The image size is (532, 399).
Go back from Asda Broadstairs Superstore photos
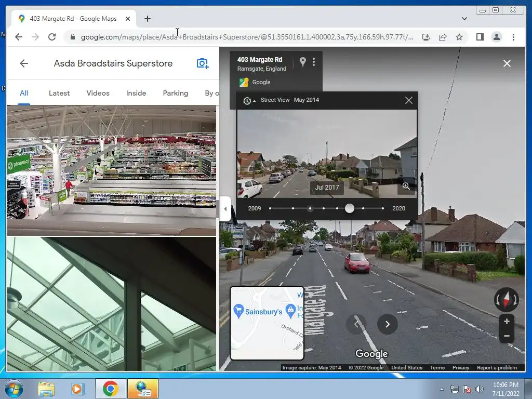coord(24,63)
